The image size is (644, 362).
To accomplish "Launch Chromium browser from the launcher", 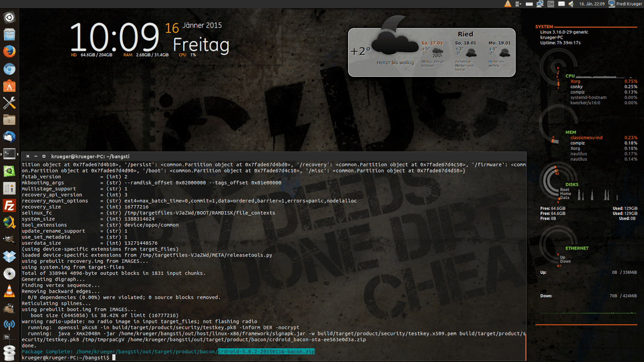I will pos(9,69).
